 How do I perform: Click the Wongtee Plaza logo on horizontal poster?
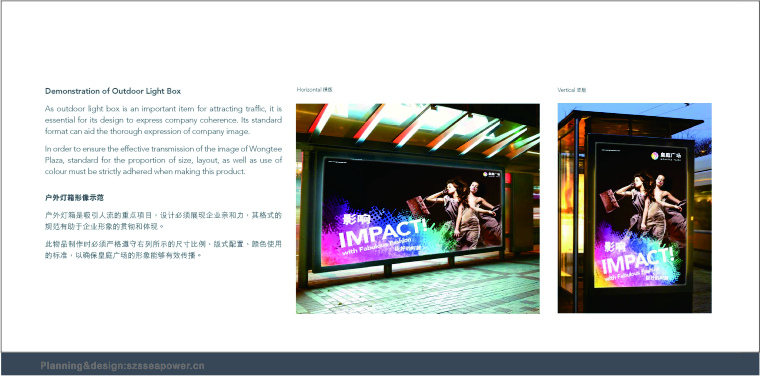491,174
